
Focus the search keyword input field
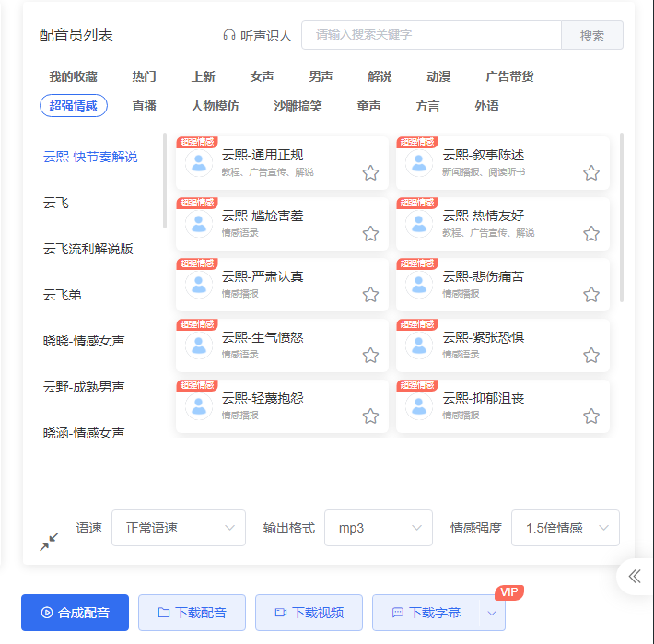[432, 35]
